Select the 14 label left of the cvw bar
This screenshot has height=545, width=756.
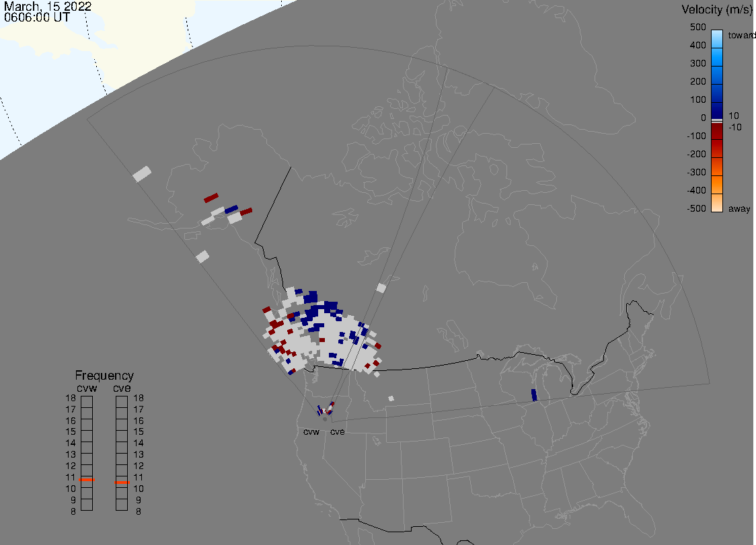point(71,444)
